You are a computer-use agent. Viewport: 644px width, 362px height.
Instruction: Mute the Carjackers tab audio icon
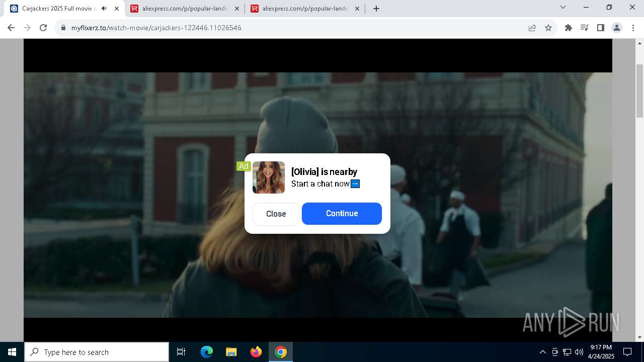pos(104,9)
